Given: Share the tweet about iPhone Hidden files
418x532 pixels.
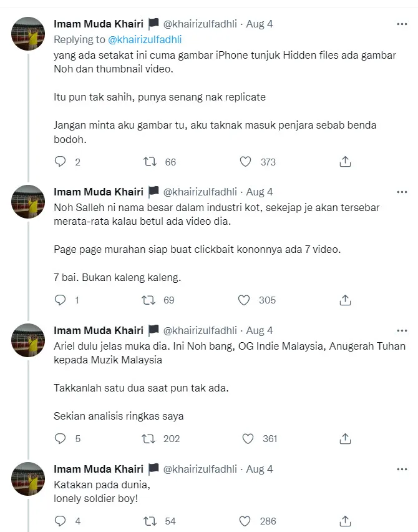Looking at the screenshot, I should pos(345,162).
